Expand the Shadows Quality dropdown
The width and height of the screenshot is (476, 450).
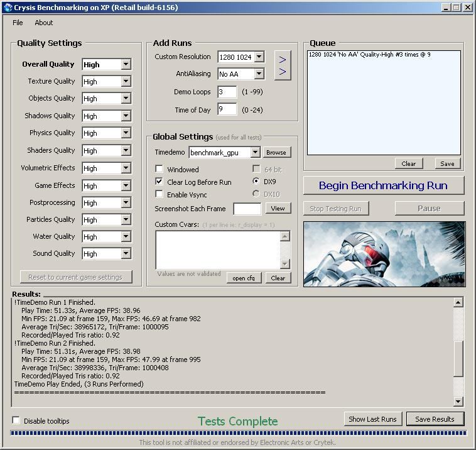(126, 116)
